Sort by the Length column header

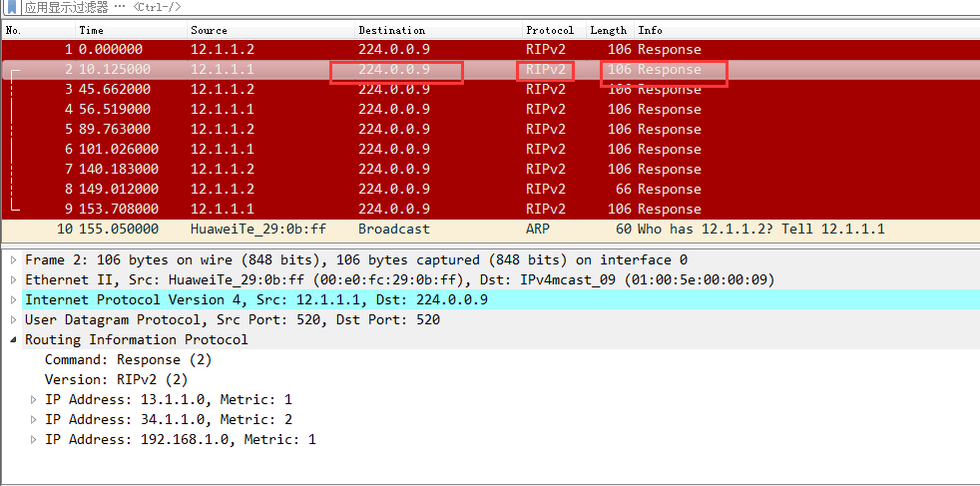click(610, 30)
